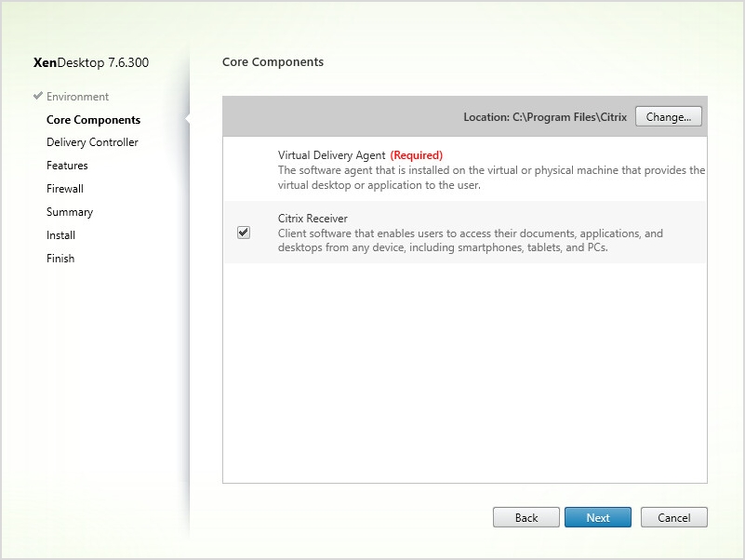Click the Virtual Delivery Agent title
745x560 pixels.
332,155
